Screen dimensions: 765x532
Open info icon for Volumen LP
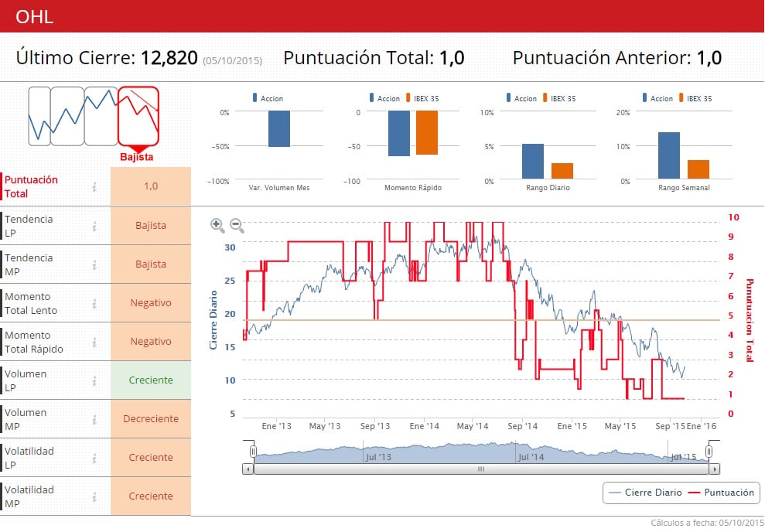[94, 381]
